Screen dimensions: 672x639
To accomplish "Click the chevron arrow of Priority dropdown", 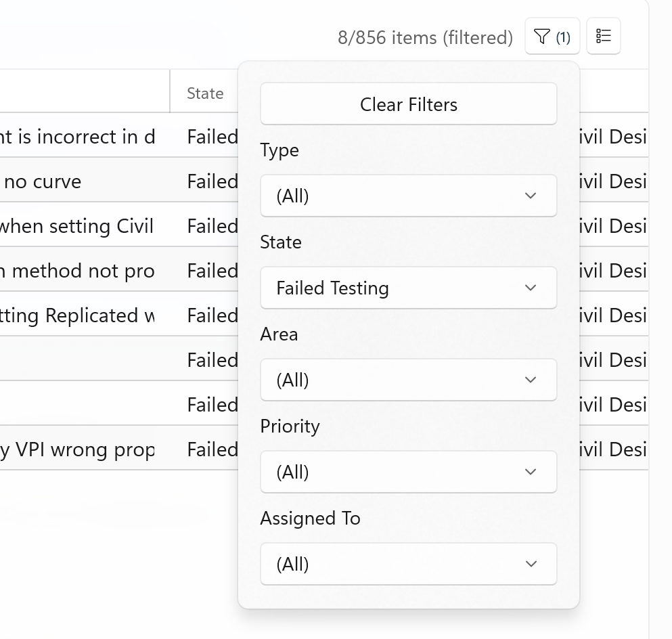I will 531,472.
